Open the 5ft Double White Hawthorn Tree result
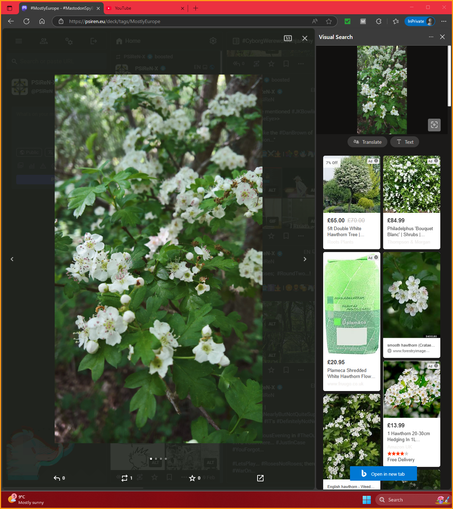The height and width of the screenshot is (509, 453). coord(351,202)
